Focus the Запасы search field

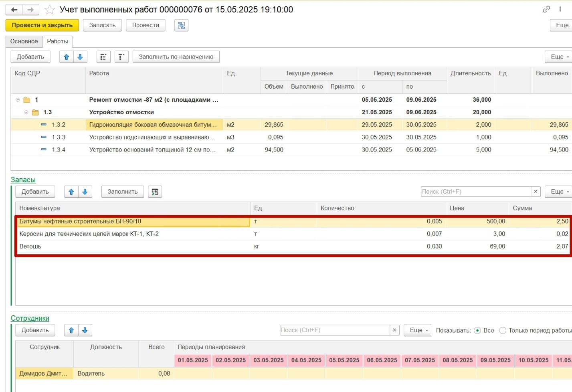[476, 192]
